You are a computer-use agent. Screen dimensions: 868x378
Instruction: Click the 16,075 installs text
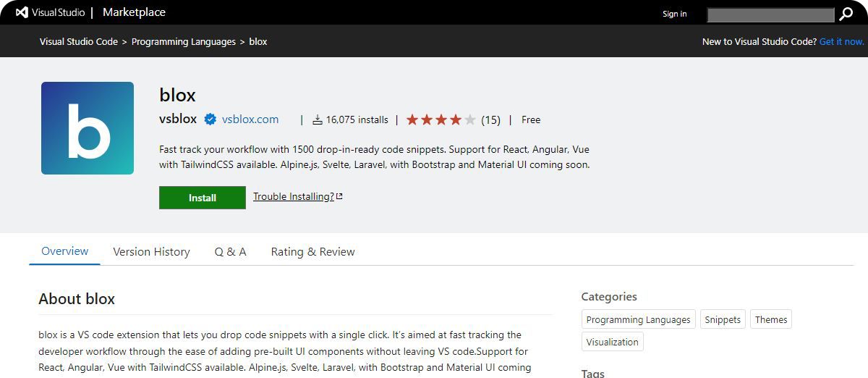pyautogui.click(x=357, y=119)
